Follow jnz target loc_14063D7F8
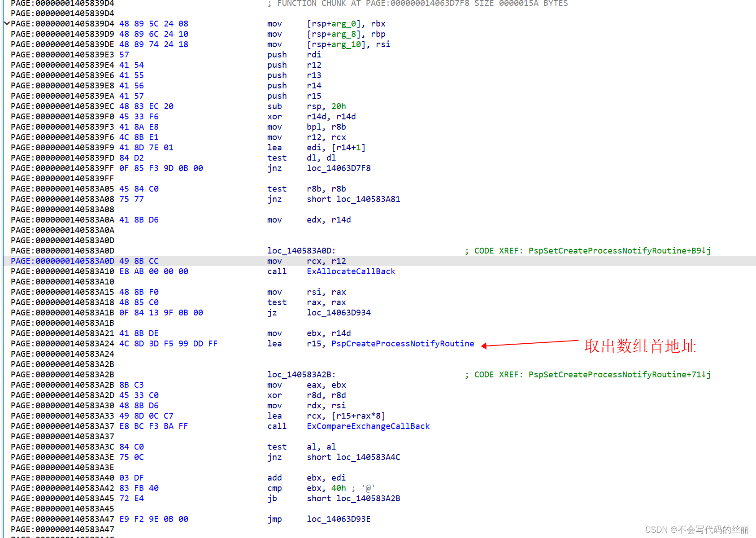 pyautogui.click(x=339, y=168)
